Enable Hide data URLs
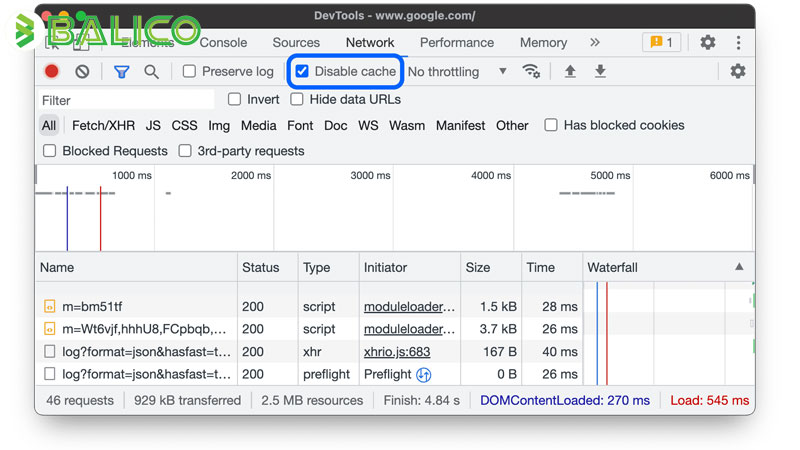The image size is (800, 450). 297,99
